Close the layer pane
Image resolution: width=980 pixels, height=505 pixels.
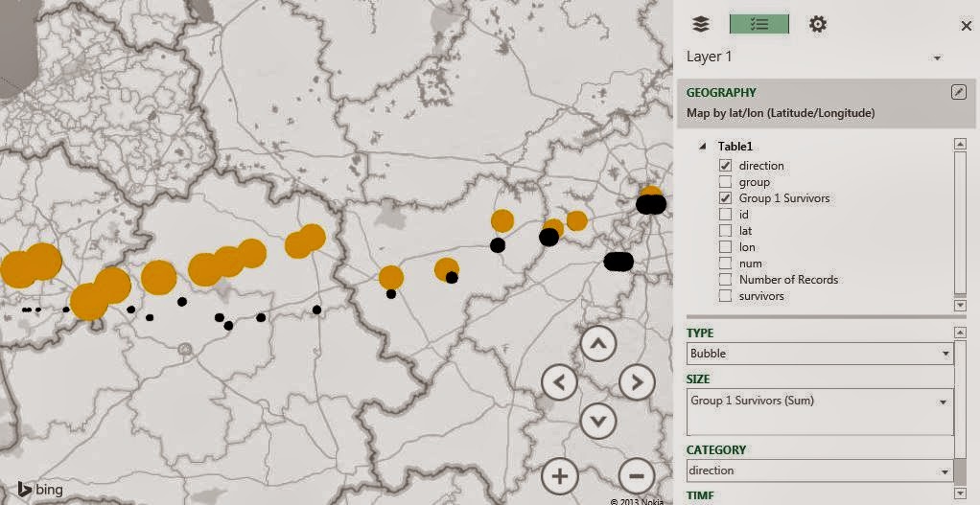click(966, 25)
